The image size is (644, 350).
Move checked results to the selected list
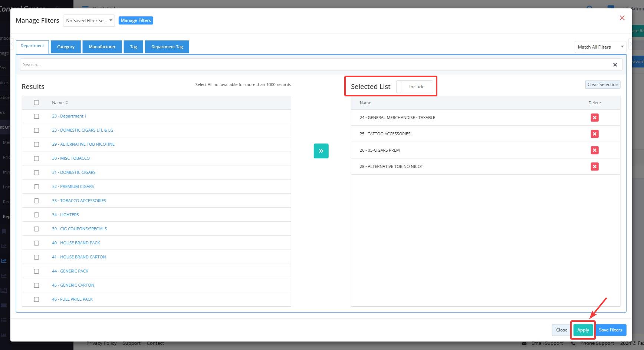click(321, 151)
